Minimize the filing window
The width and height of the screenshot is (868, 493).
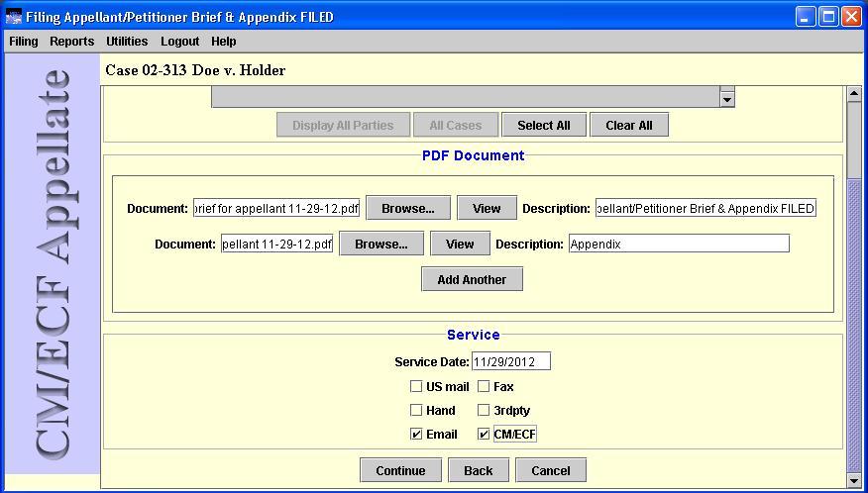click(x=806, y=17)
